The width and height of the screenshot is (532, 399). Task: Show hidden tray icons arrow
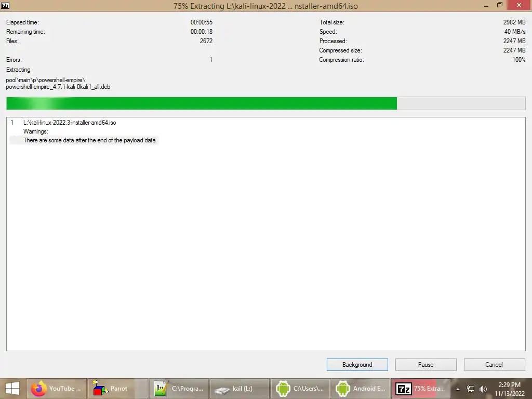click(458, 389)
